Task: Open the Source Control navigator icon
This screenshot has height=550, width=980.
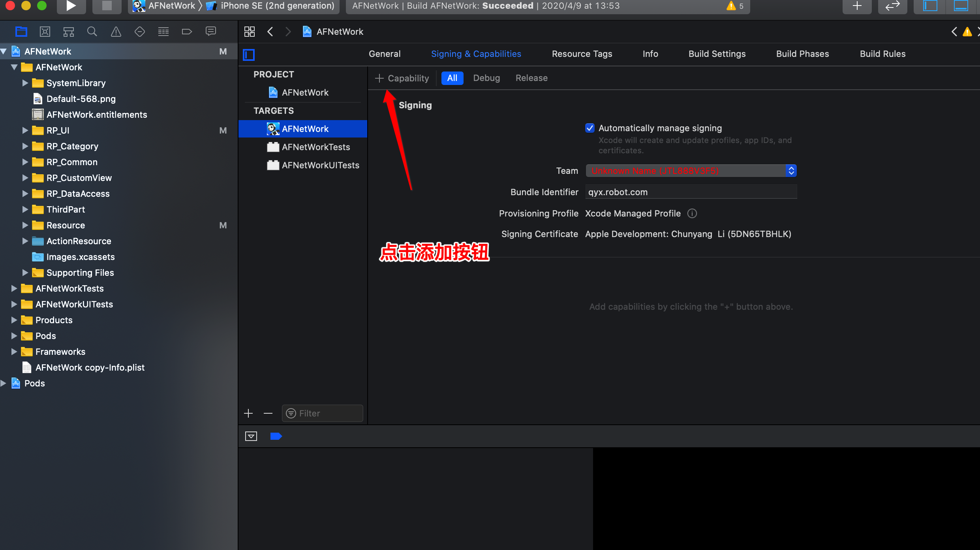Action: click(45, 32)
